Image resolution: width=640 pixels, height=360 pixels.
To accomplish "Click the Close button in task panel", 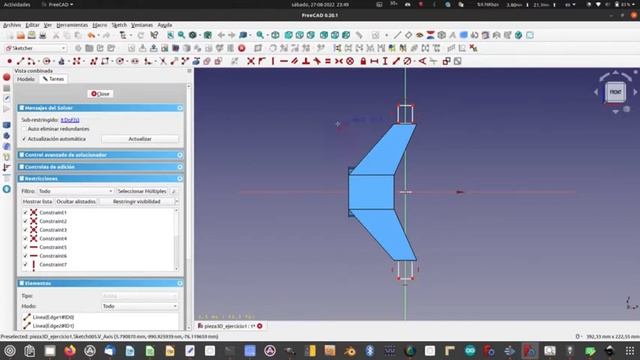I will click(x=100, y=94).
